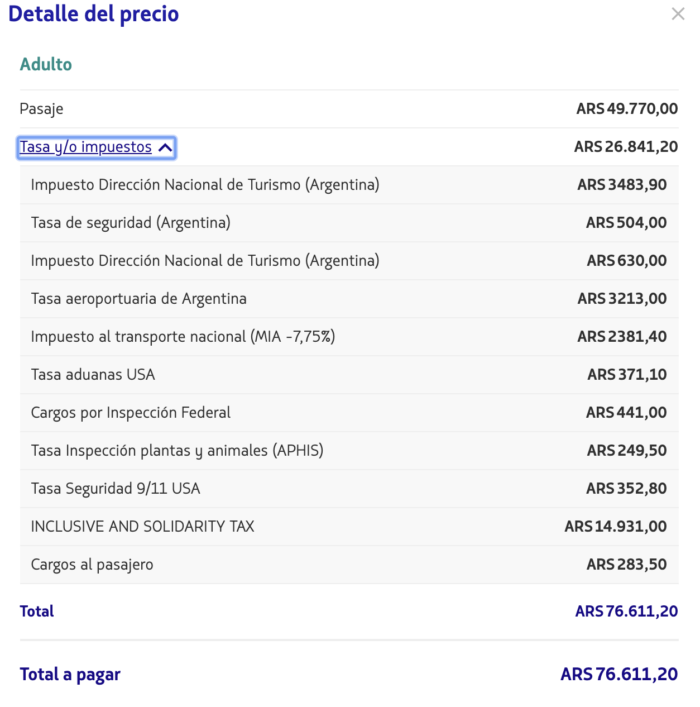Click the Pasaje row label
Viewport: 700px width, 707px height.
click(41, 109)
